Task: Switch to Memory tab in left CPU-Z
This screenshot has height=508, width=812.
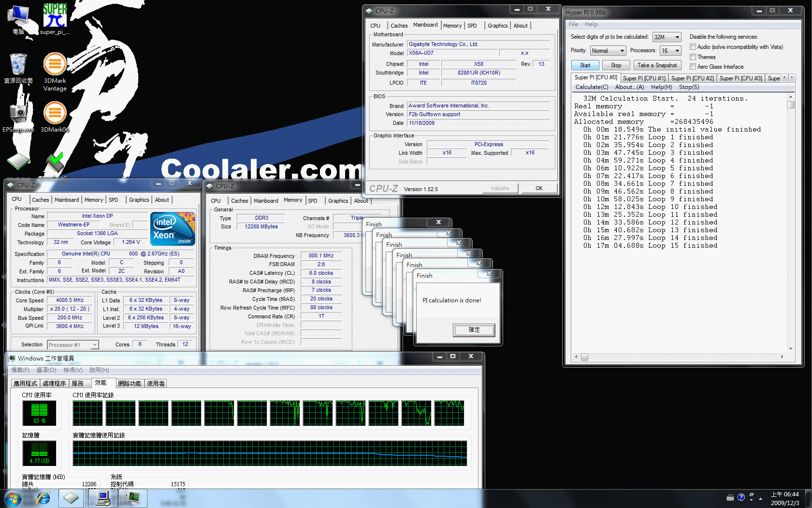Action: (94, 200)
